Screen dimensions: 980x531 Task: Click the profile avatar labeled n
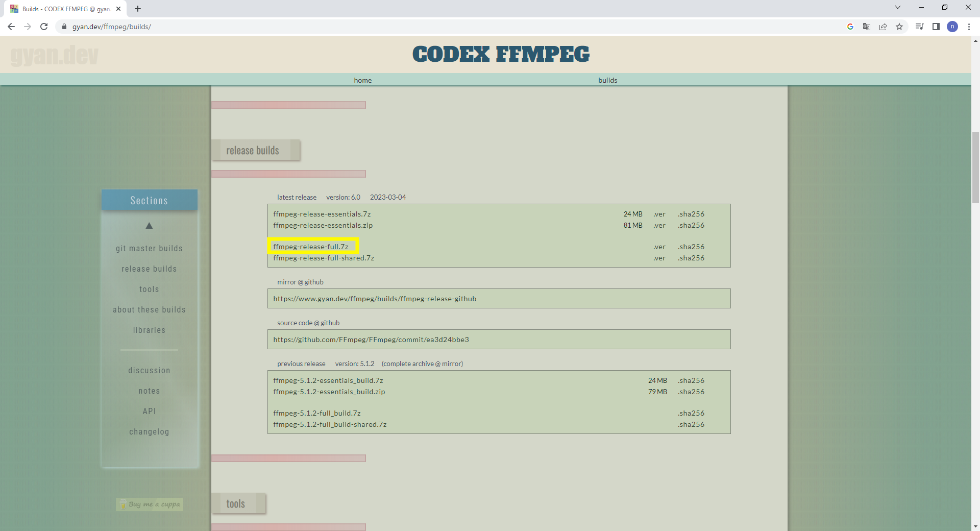click(953, 27)
